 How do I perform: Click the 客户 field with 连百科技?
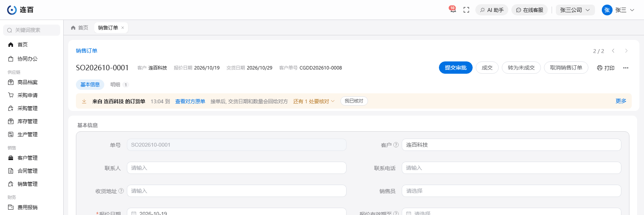pyautogui.click(x=511, y=145)
